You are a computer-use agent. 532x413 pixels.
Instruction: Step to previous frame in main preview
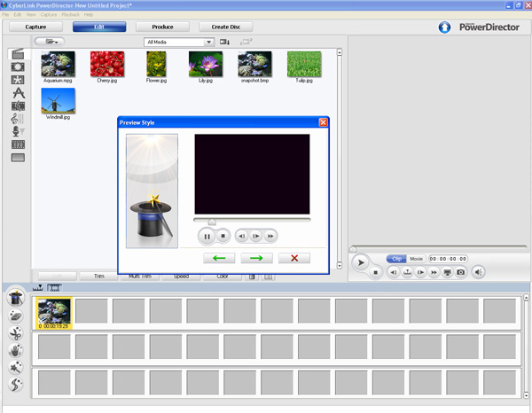(394, 272)
